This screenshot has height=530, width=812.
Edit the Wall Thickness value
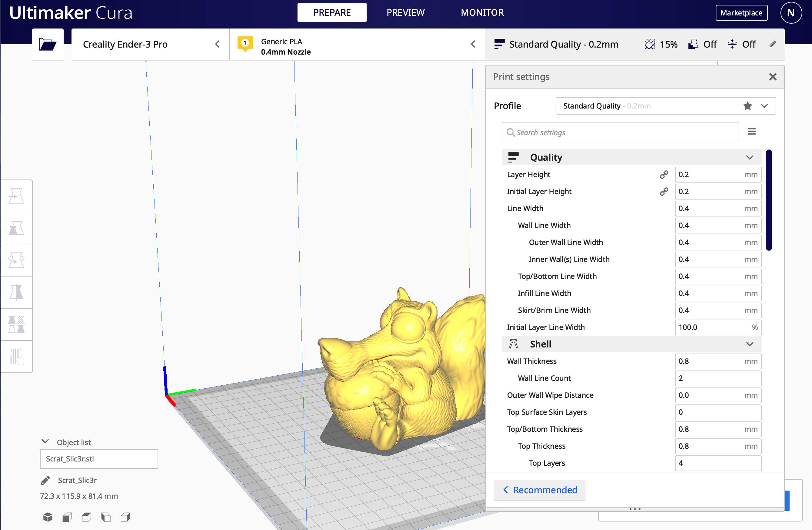pyautogui.click(x=718, y=361)
